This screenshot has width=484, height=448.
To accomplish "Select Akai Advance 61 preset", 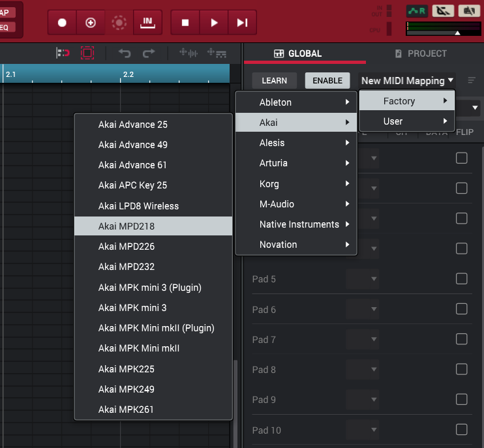I will (x=153, y=165).
